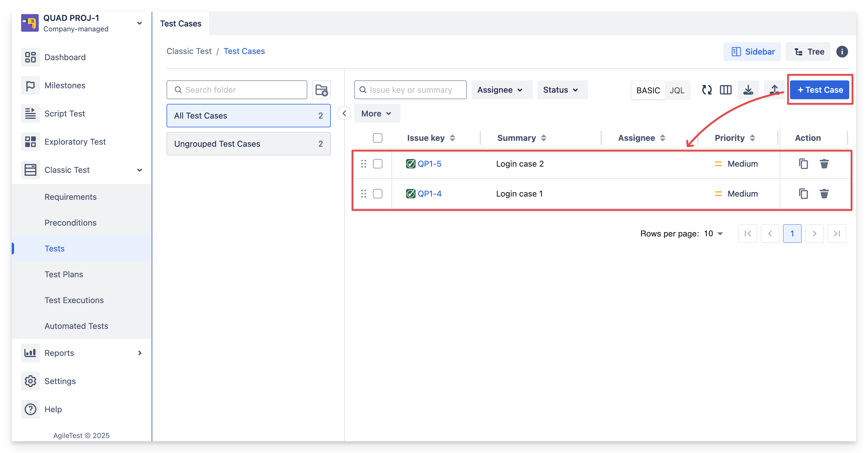Open Test Plans in the sidebar
Screen dimensions: 868x453
click(64, 274)
